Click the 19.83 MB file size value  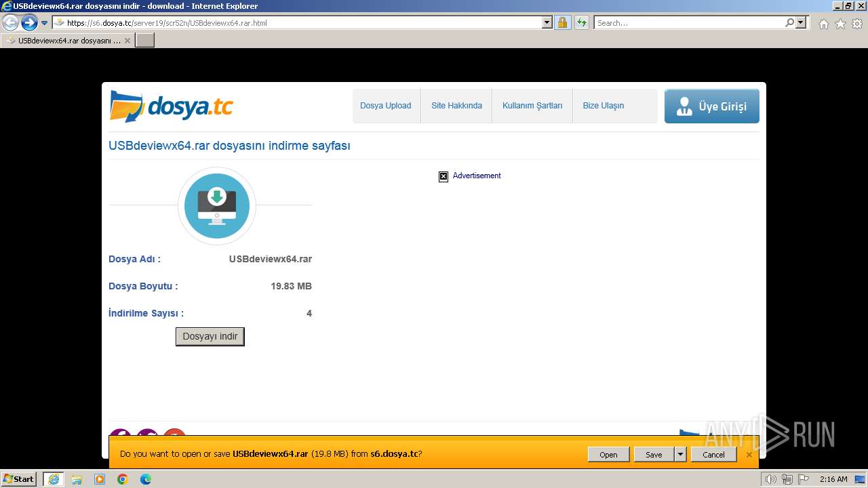pyautogui.click(x=291, y=286)
